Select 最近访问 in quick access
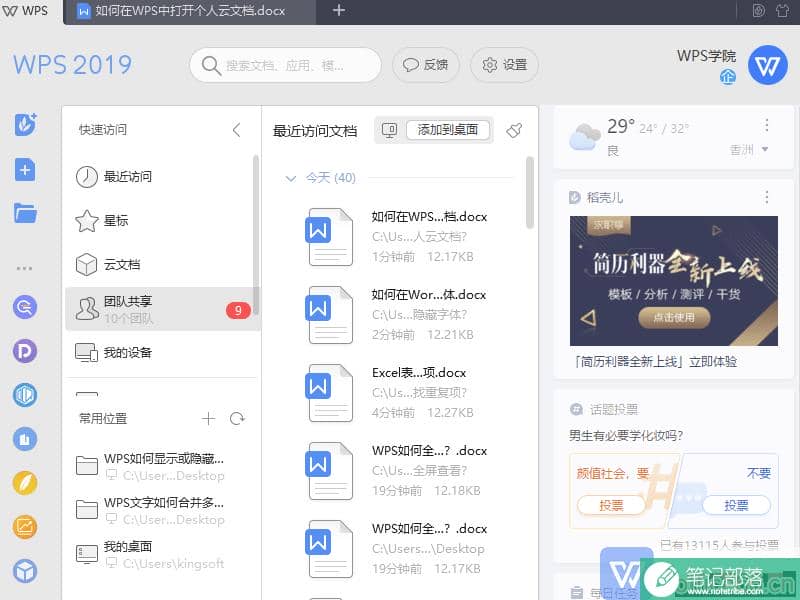The width and height of the screenshot is (800, 600). coord(161,177)
